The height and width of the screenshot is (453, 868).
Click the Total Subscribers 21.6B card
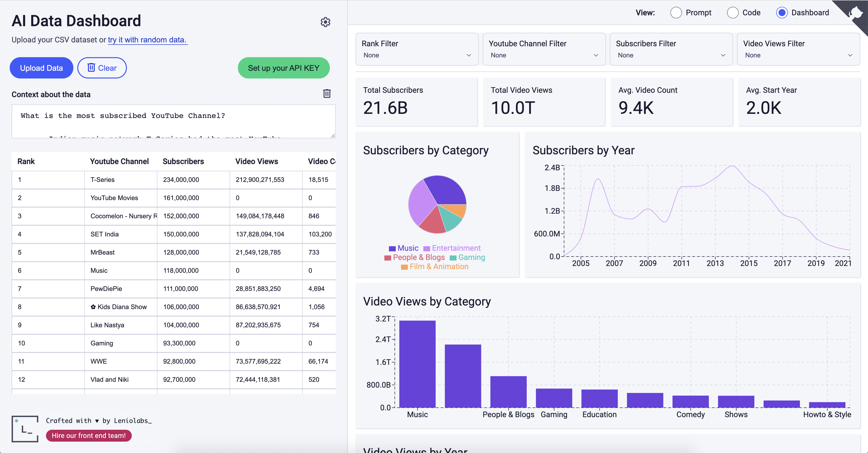(417, 102)
